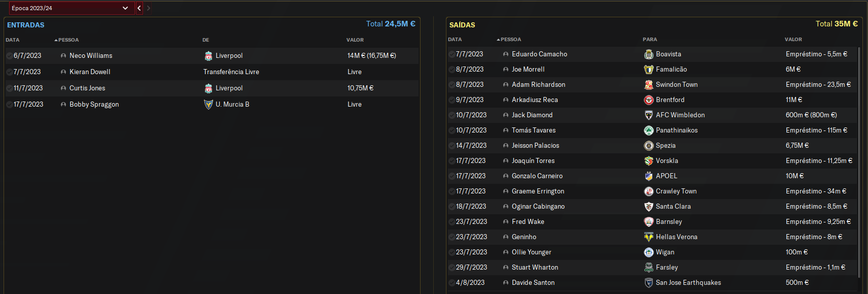Click the Brentford club badge
Screen dimensions: 868x294
pos(648,100)
